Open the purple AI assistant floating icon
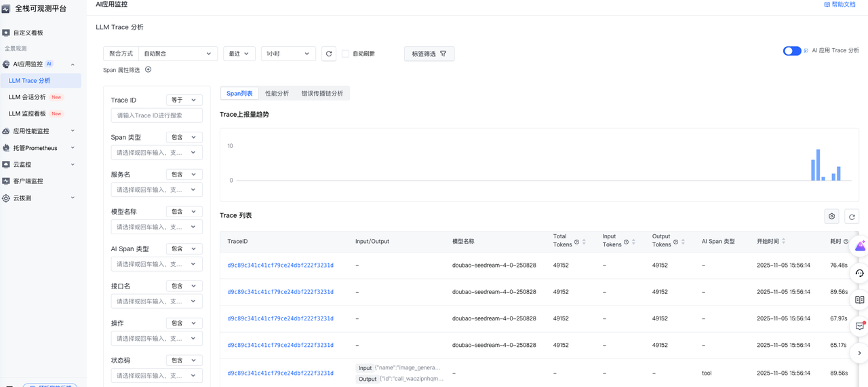This screenshot has width=868, height=387. point(859,246)
